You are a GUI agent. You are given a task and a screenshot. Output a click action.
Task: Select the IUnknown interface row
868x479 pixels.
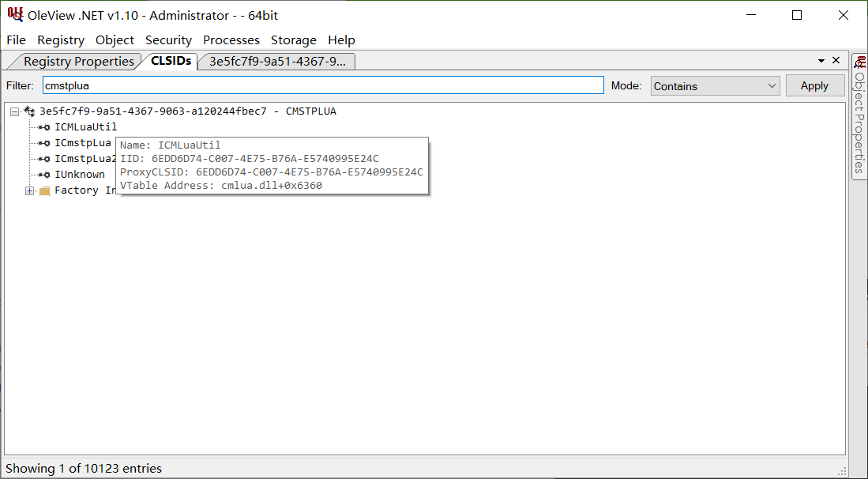[79, 175]
